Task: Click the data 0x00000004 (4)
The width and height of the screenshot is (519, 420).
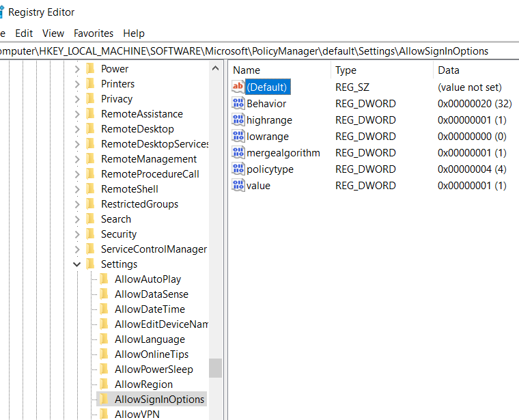Action: coord(472,169)
